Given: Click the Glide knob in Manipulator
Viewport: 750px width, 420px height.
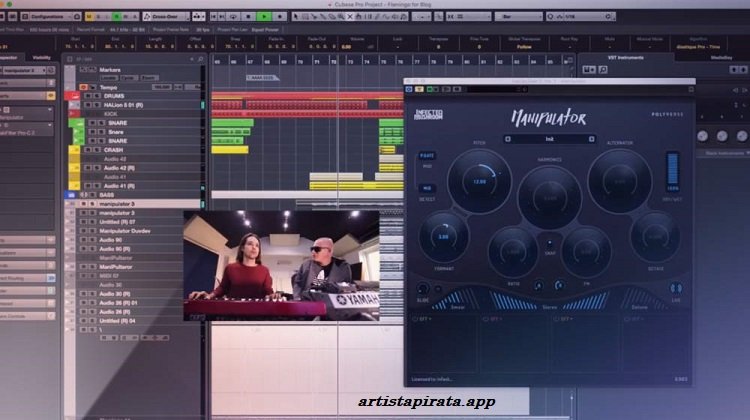Looking at the screenshot, I should 422,289.
